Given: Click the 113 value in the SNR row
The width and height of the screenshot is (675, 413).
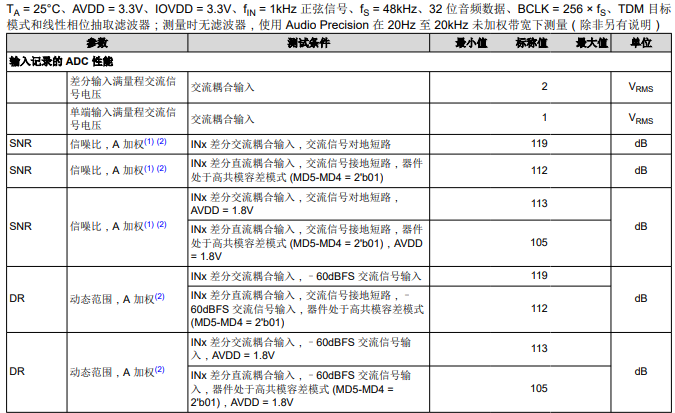Looking at the screenshot, I should 539,203.
